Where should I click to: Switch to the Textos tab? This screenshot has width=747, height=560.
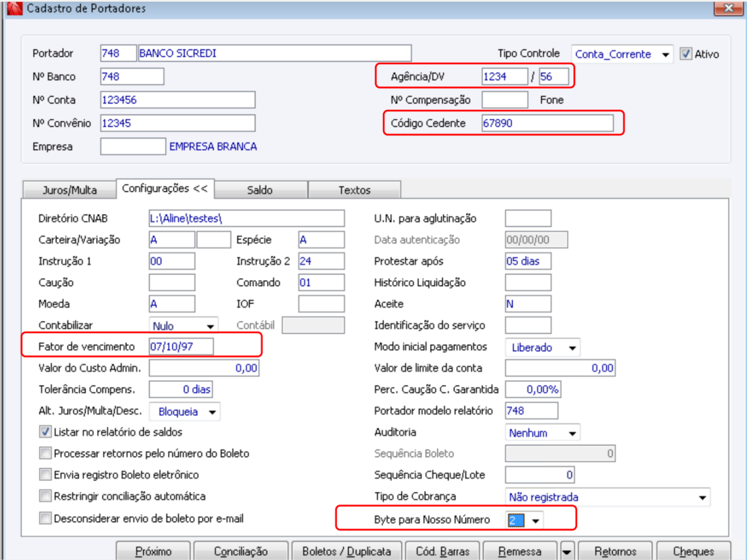click(x=355, y=190)
